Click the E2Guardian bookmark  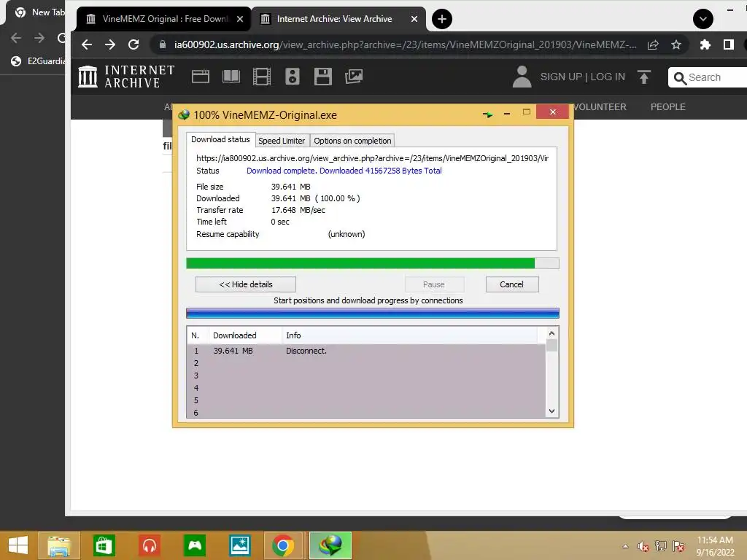38,61
